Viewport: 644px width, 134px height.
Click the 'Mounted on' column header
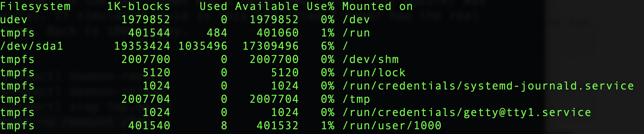pyautogui.click(x=377, y=6)
